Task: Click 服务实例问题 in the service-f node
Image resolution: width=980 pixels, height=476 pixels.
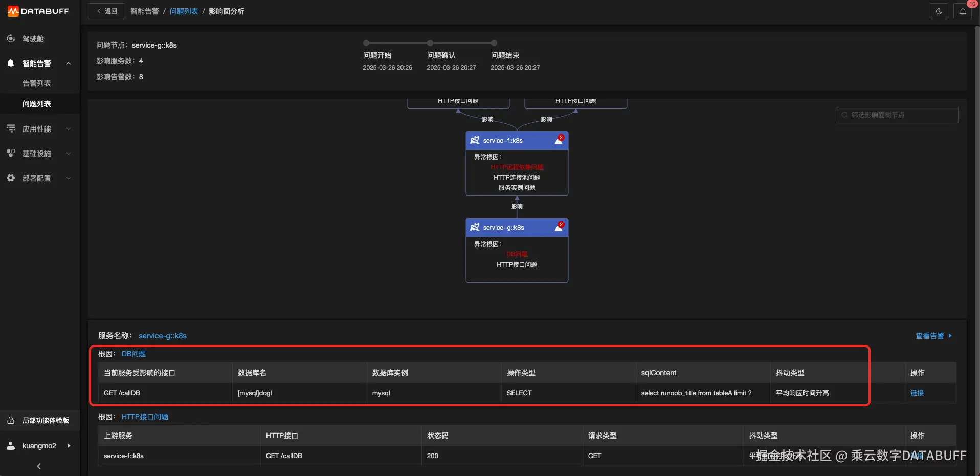Action: coord(517,187)
